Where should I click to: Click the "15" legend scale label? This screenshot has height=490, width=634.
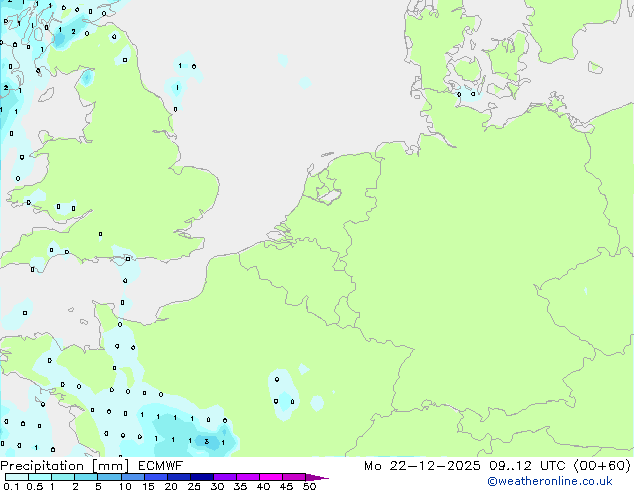point(148,486)
